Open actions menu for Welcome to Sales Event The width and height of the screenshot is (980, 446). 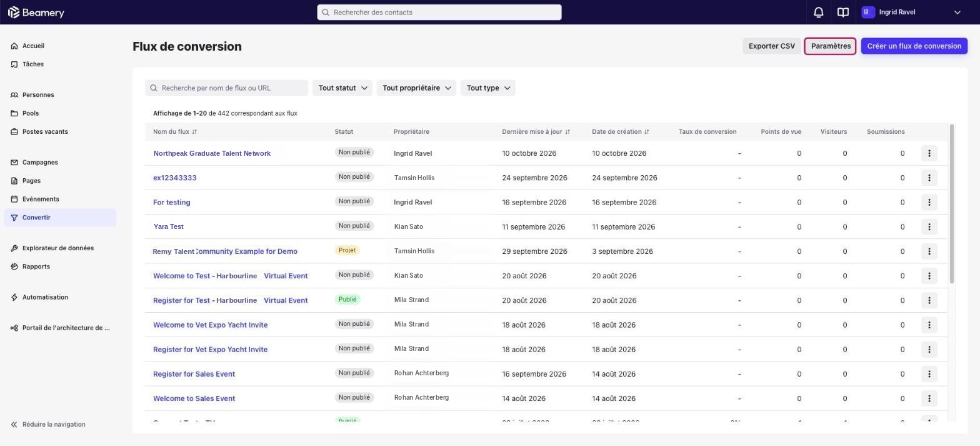(929, 398)
